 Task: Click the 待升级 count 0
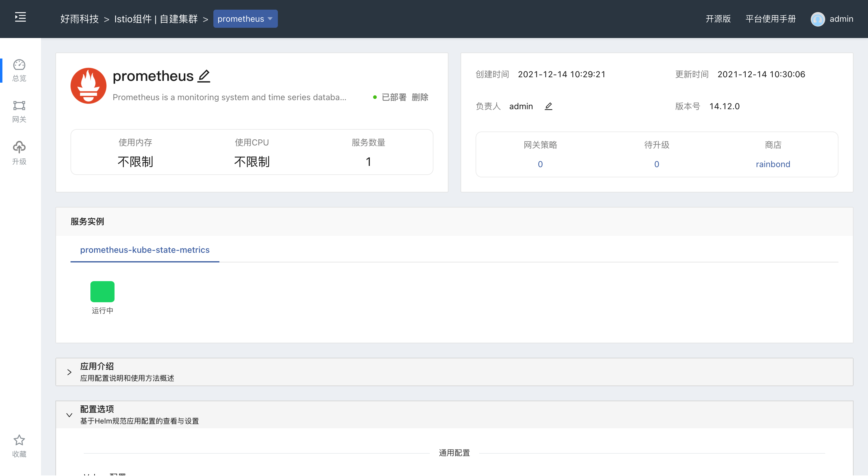[657, 164]
